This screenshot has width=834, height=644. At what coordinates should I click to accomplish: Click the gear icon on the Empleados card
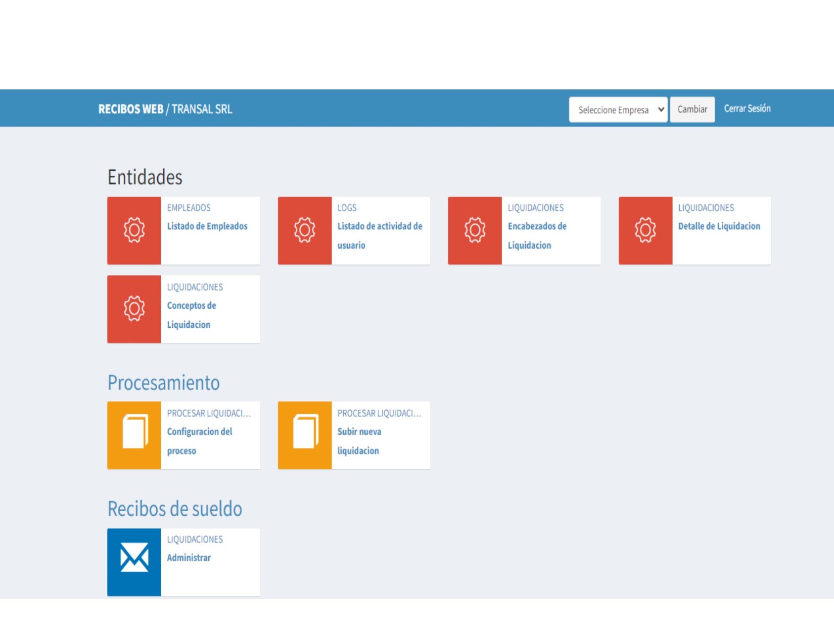[133, 230]
